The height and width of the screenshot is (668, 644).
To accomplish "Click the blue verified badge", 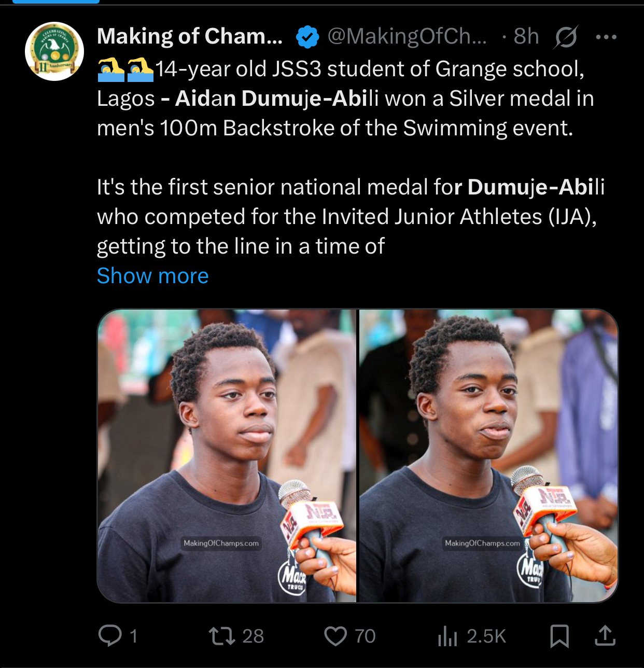I will point(307,37).
